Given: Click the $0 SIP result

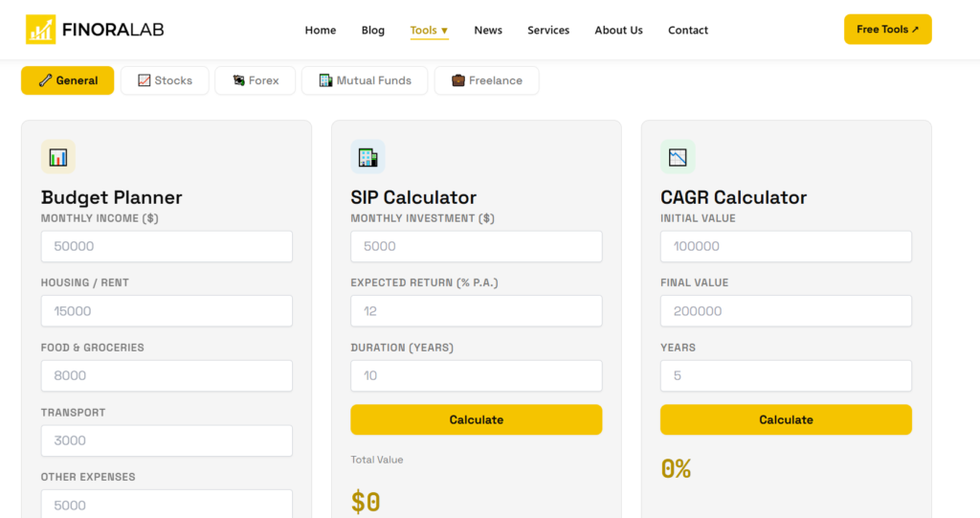Looking at the screenshot, I should pos(366,502).
